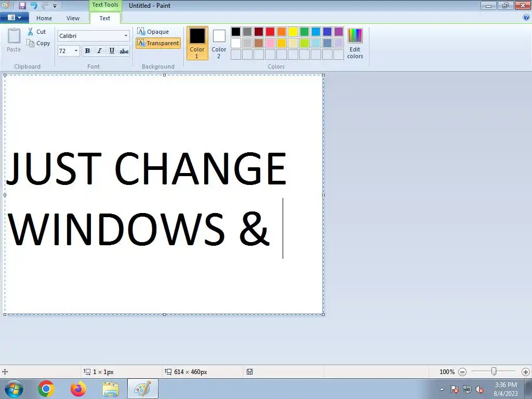Pick the white color swatch
Image resolution: width=532 pixels, height=399 pixels.
point(236,43)
